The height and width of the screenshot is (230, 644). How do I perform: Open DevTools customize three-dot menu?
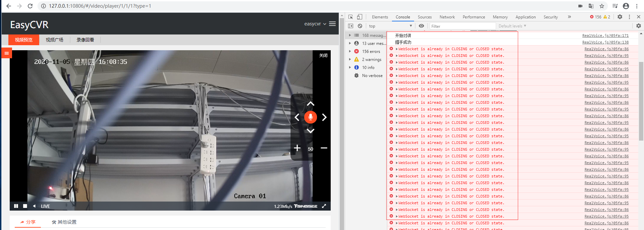tap(629, 17)
